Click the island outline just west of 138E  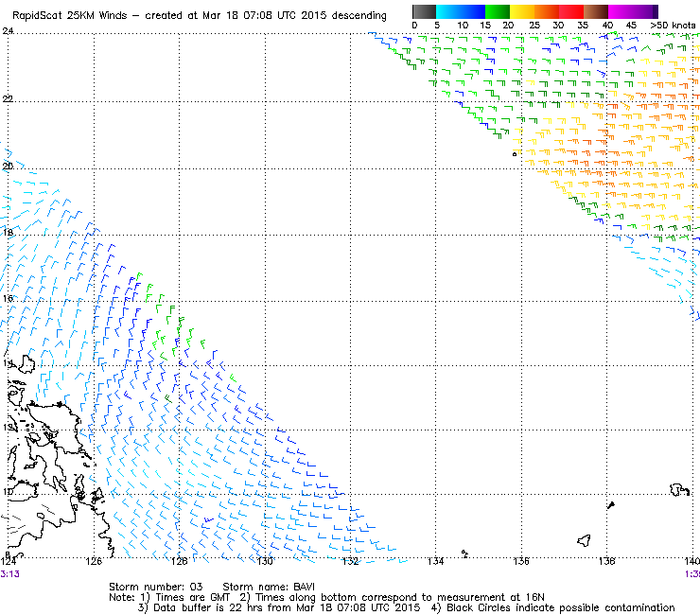click(x=584, y=541)
